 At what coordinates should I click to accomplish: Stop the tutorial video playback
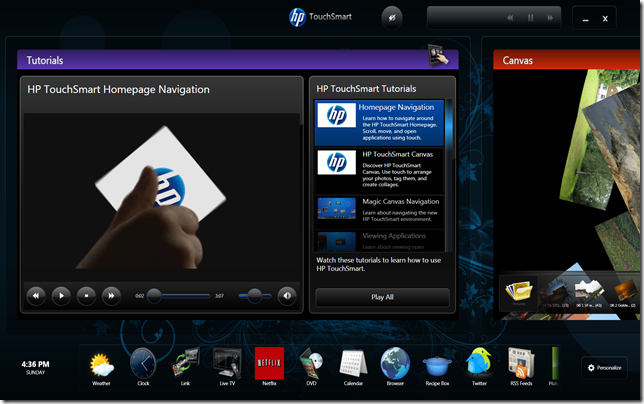(86, 296)
